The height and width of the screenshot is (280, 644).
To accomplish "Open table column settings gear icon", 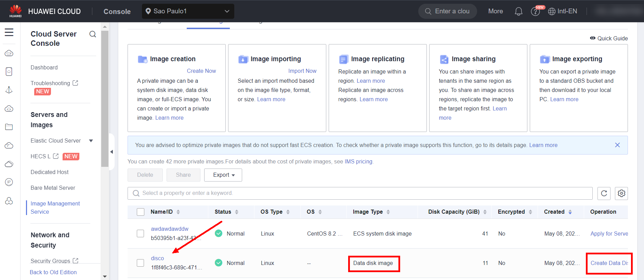I will click(x=621, y=194).
